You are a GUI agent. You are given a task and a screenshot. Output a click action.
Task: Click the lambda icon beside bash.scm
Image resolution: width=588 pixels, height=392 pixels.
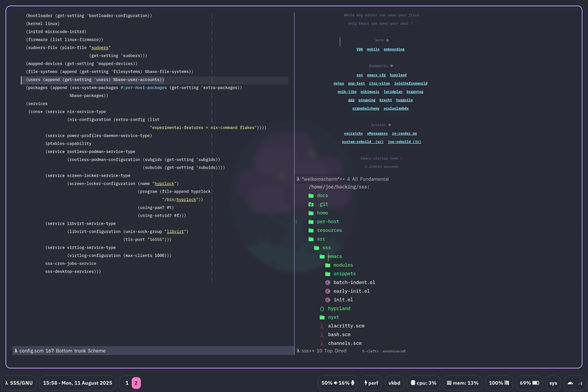[x=322, y=335]
